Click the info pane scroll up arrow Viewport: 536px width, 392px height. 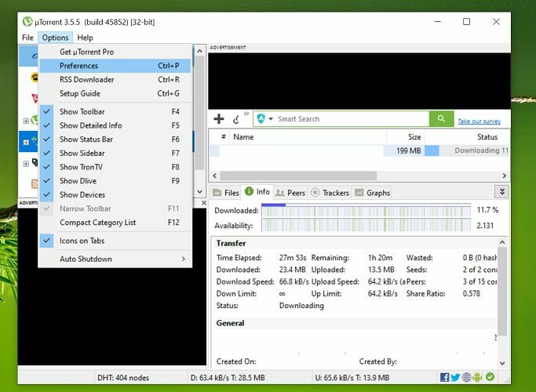click(x=502, y=242)
